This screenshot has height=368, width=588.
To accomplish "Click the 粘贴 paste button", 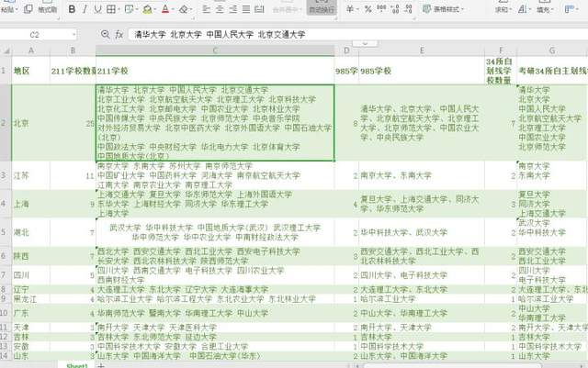I will (8, 7).
